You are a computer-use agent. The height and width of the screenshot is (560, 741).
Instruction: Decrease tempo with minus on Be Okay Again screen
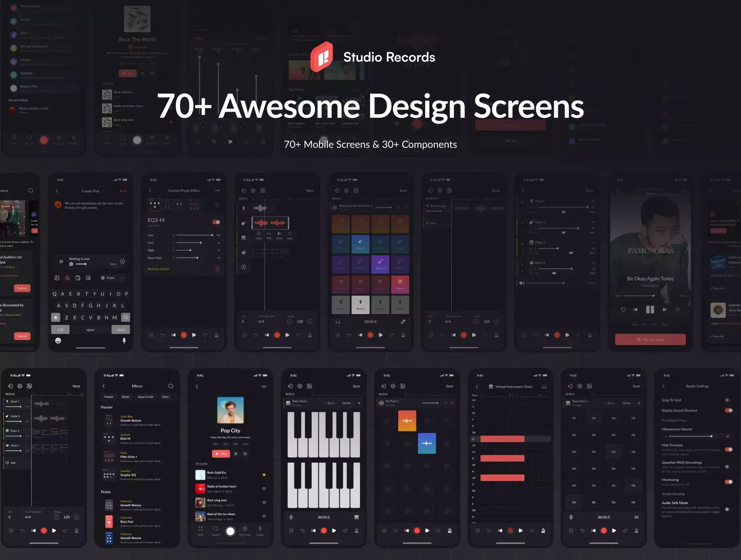[476, 322]
